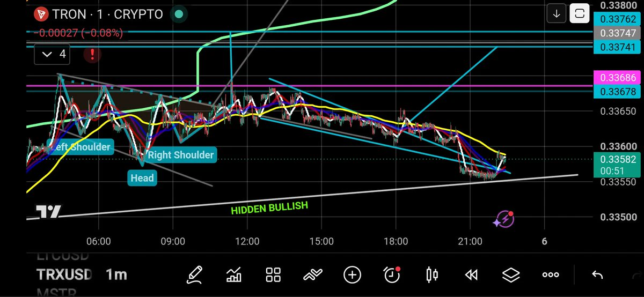This screenshot has height=297, width=644.
Task: Tap the scroll-down arrow button at top right
Action: [557, 13]
